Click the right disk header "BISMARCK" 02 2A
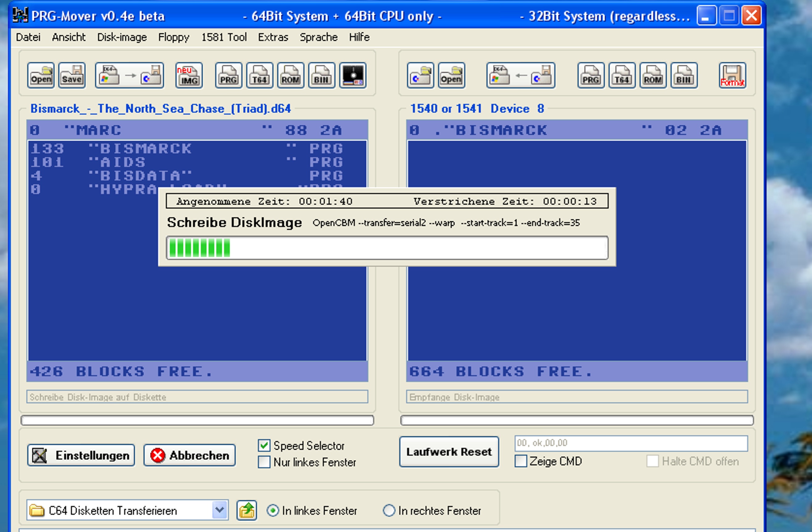 pyautogui.click(x=577, y=130)
